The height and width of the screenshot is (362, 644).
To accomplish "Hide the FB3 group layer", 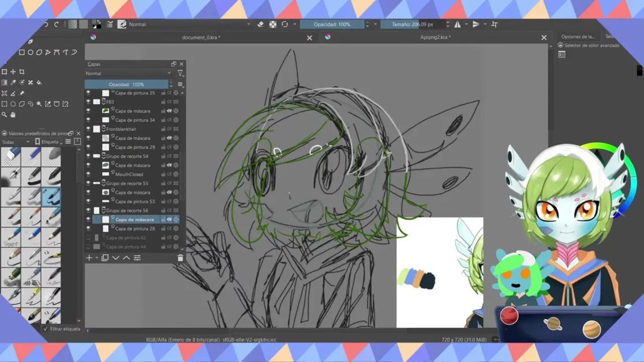I will click(88, 102).
